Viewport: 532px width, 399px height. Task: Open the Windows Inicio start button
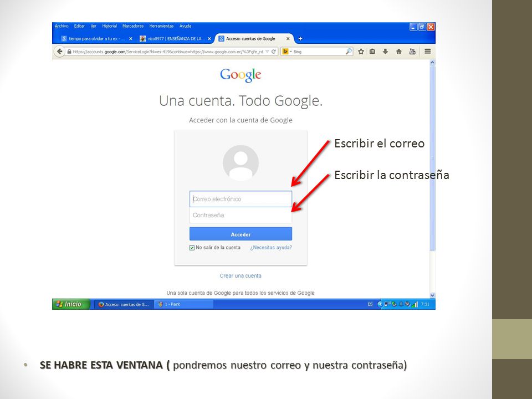click(x=71, y=304)
